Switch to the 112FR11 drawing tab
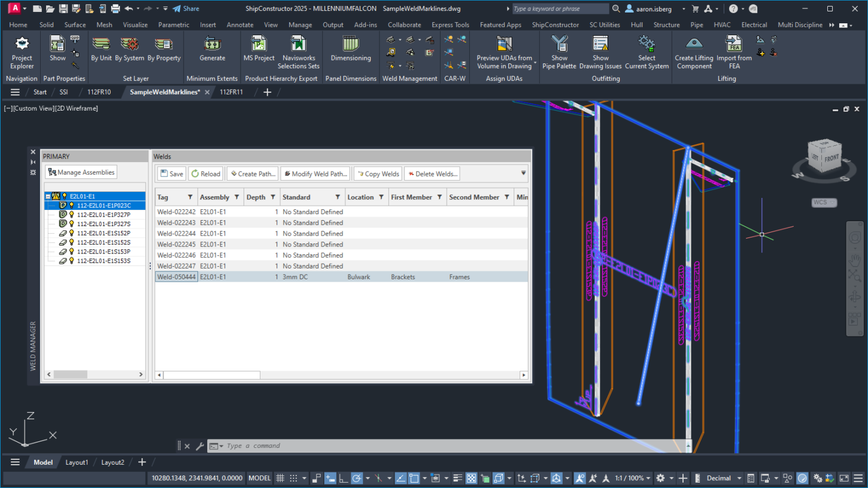 click(x=232, y=92)
